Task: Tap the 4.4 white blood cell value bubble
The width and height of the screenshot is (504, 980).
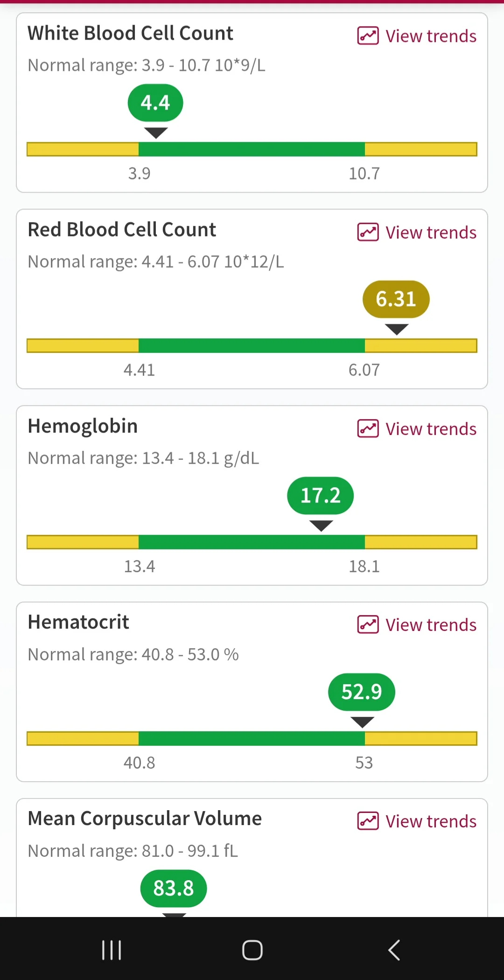Action: (x=155, y=103)
